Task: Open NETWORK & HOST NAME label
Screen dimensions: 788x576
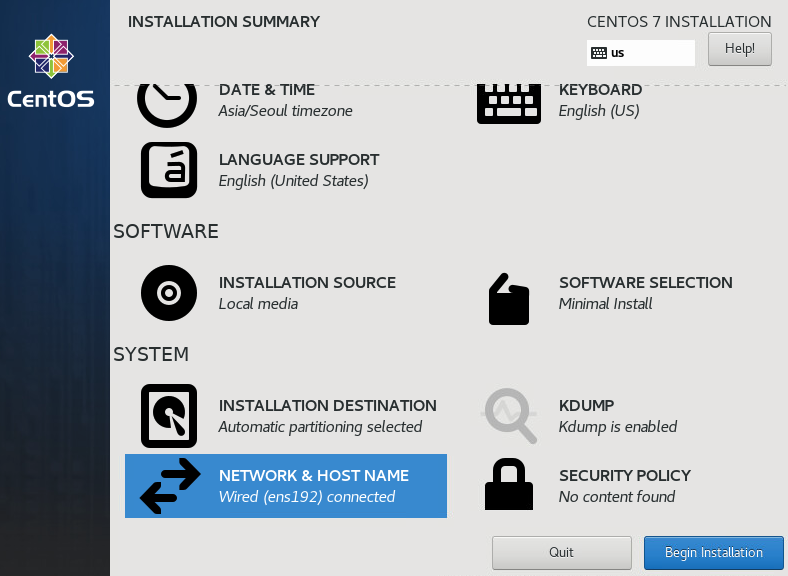Action: [314, 475]
